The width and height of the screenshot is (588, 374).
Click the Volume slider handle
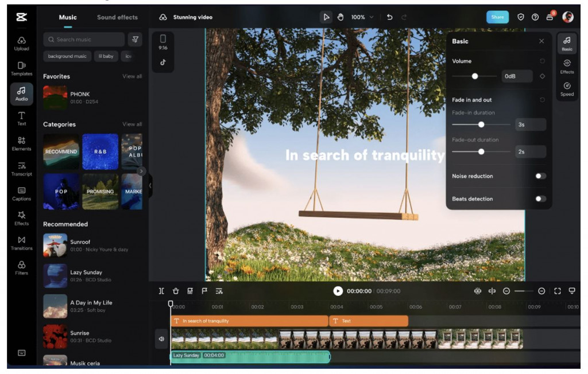(x=475, y=76)
